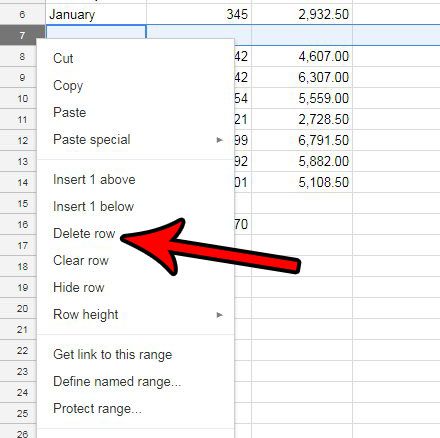This screenshot has width=440, height=438.
Task: Select row header 8
Action: pyautogui.click(x=18, y=56)
